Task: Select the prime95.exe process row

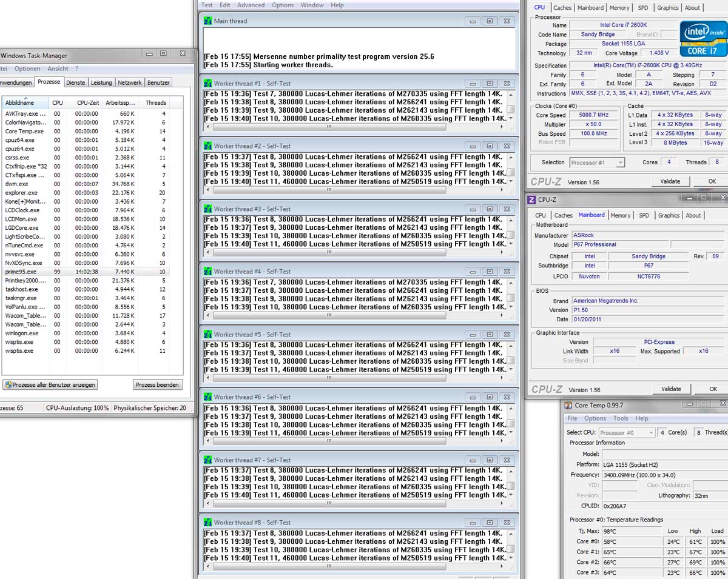Action: (85, 272)
